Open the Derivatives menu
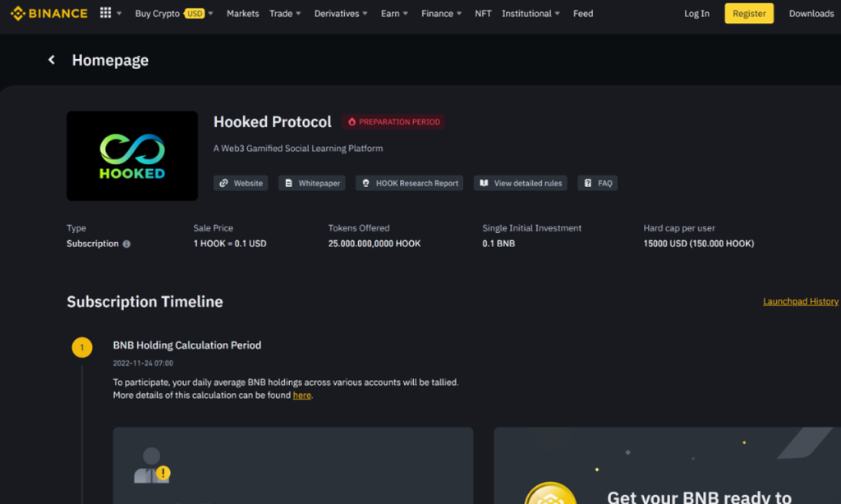Image resolution: width=841 pixels, height=504 pixels. click(336, 13)
